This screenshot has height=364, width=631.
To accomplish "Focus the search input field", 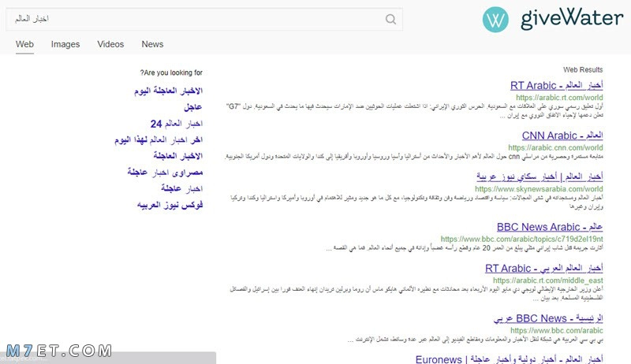I will (x=204, y=19).
